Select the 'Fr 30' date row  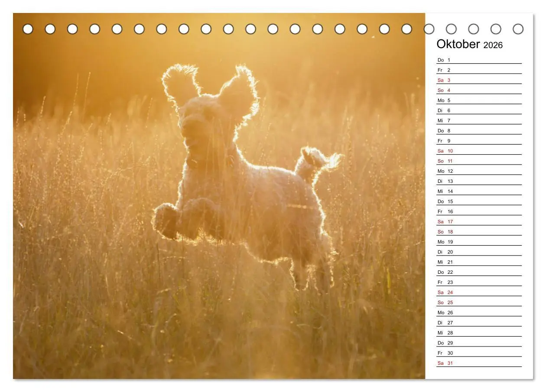(479, 353)
